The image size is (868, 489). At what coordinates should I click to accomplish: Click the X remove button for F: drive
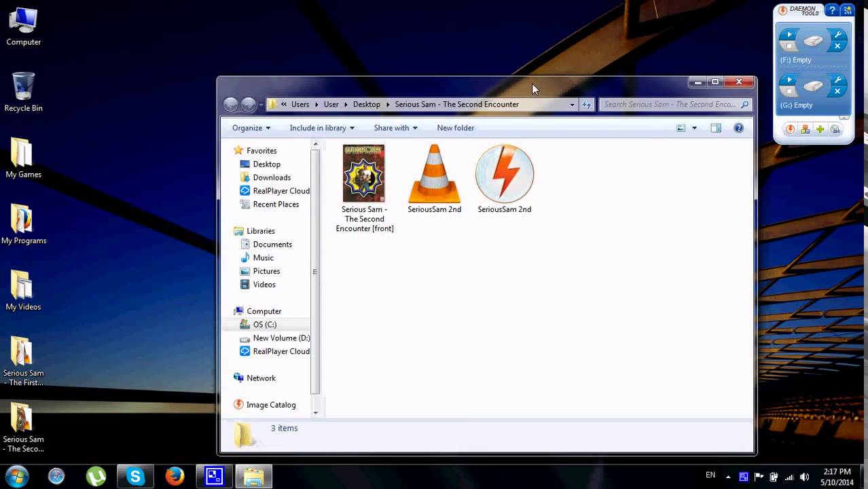pyautogui.click(x=837, y=46)
